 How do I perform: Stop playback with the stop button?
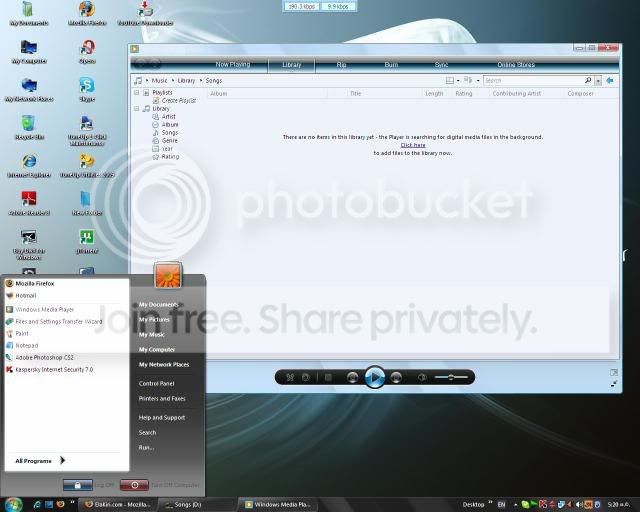point(328,377)
